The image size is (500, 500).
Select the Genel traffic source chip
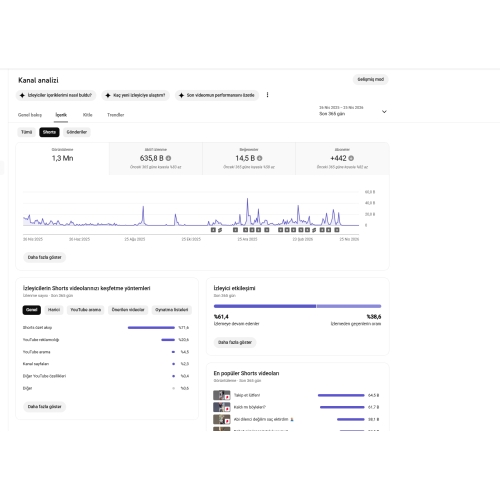pos(32,310)
